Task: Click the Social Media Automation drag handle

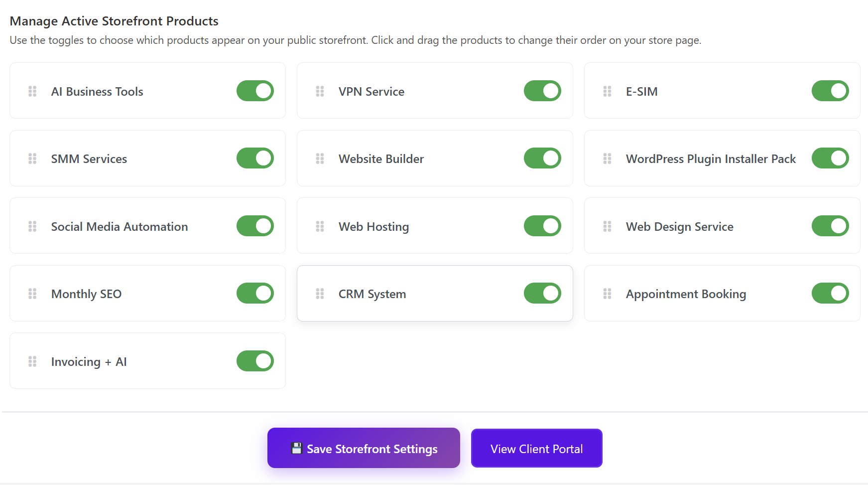Action: coord(32,226)
